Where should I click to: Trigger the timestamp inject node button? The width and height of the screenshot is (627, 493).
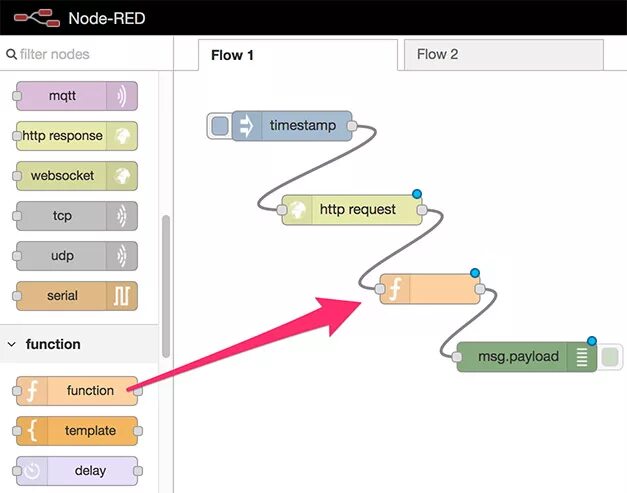click(x=220, y=126)
